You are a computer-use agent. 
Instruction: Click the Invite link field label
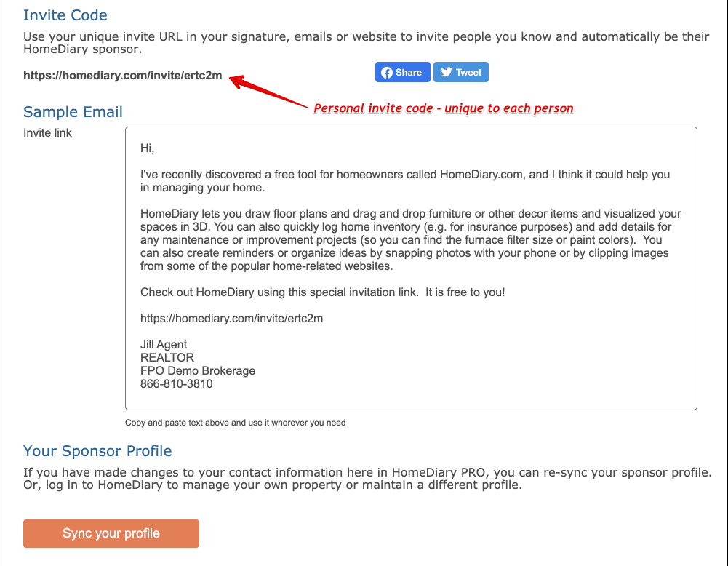coord(48,133)
